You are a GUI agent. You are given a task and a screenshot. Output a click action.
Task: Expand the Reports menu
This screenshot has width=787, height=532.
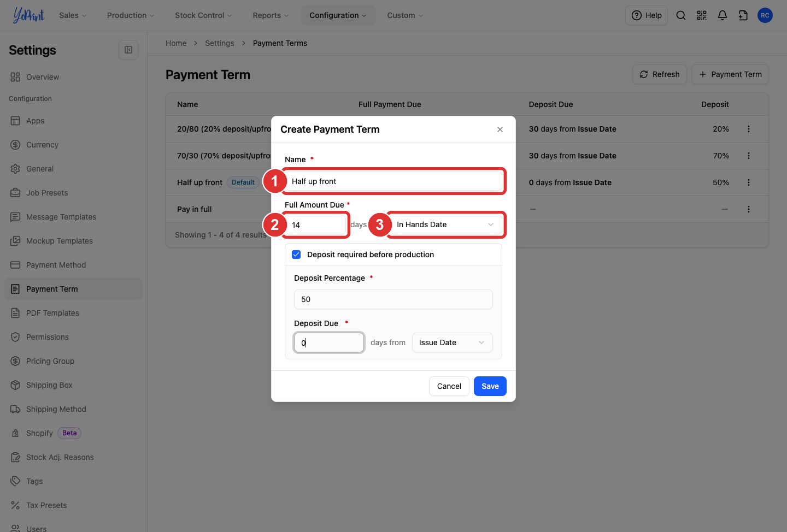[x=271, y=15]
